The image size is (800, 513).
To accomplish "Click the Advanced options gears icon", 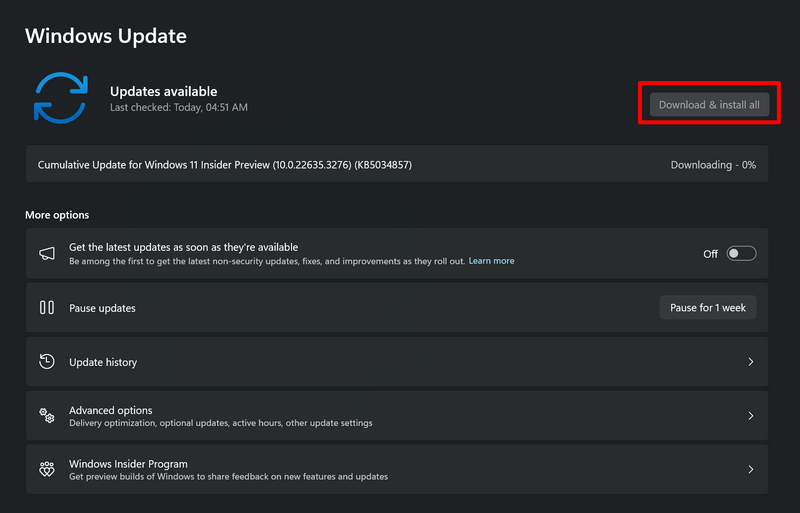I will 47,416.
